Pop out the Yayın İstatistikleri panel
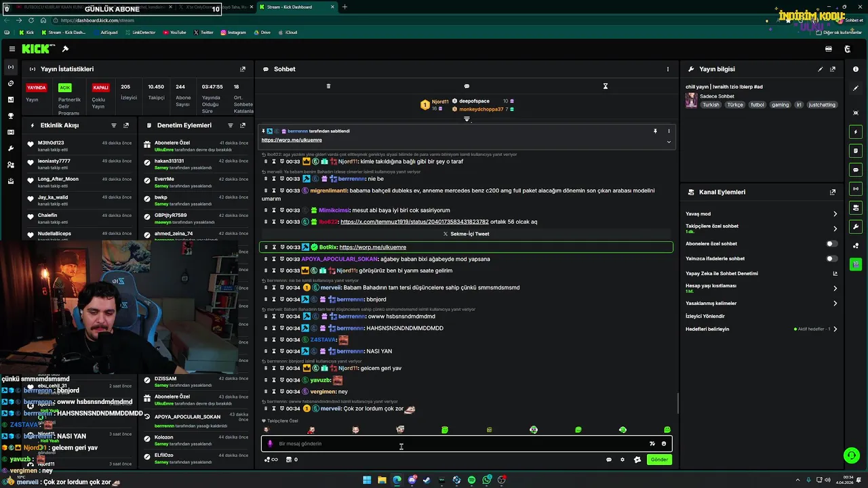 point(243,69)
